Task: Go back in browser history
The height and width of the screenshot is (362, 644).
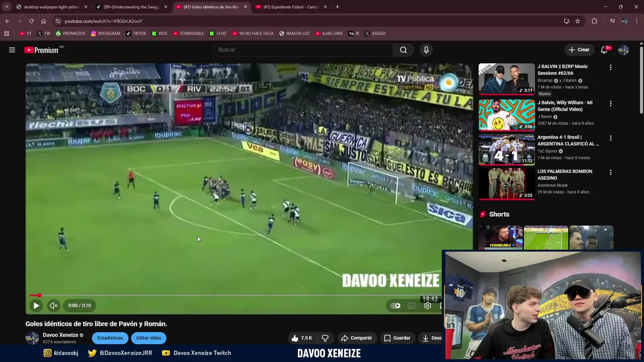Action: [7, 21]
